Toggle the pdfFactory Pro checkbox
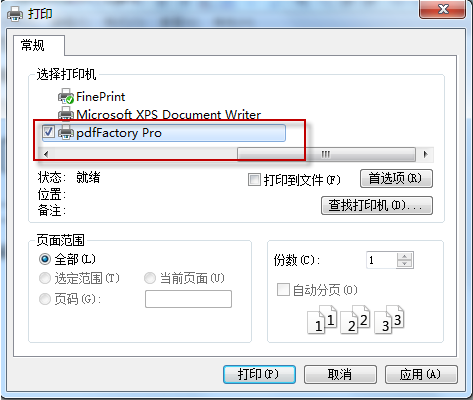Viewport: 473px width, 400px height. (48, 132)
